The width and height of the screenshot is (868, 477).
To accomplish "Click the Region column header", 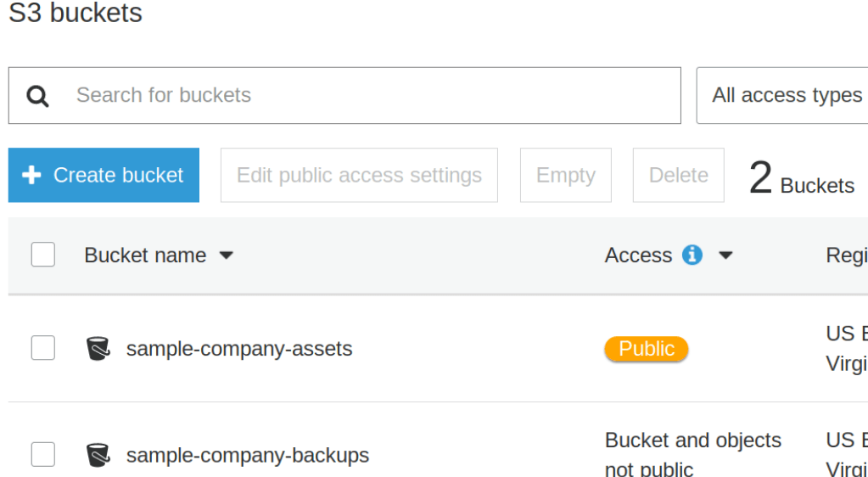I will point(846,255).
